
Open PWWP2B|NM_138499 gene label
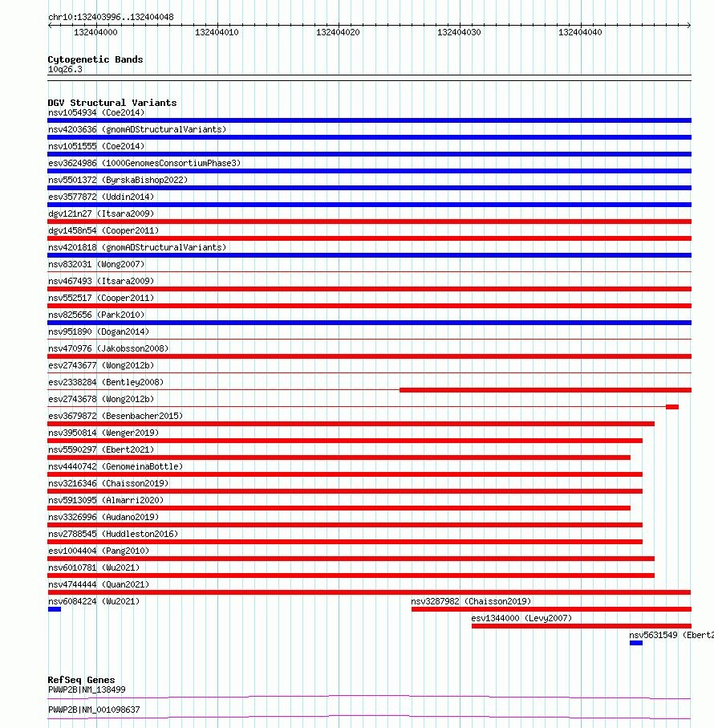(x=87, y=690)
